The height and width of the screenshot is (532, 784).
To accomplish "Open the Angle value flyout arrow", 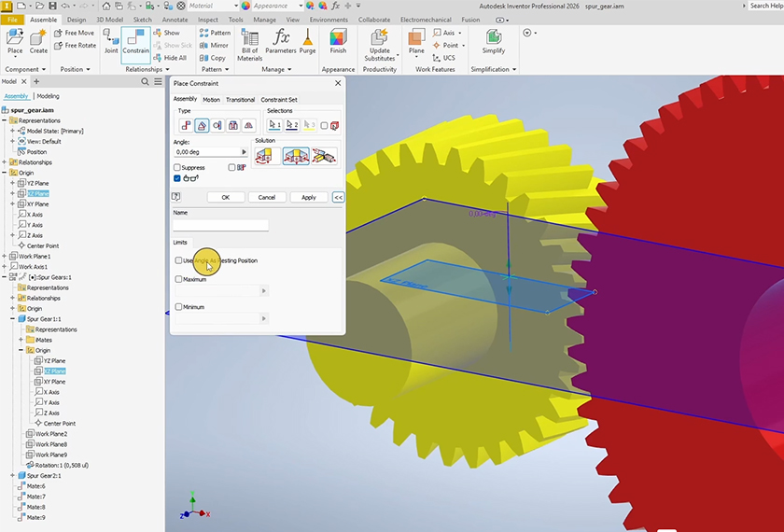I will coord(245,151).
